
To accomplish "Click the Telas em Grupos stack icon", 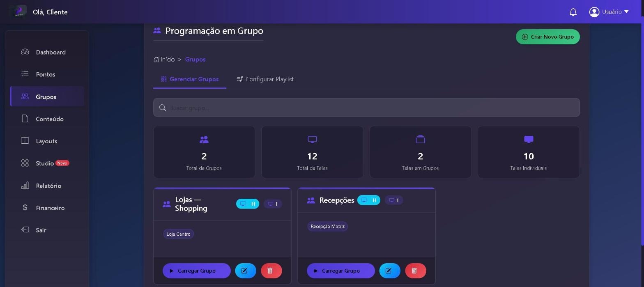I will click(420, 139).
